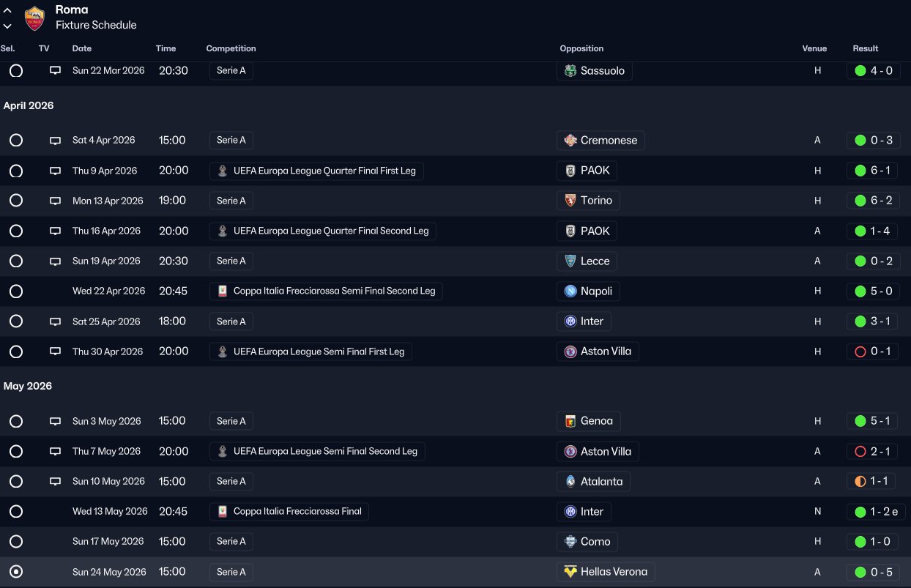Click the down chevron beside the Roma crest
Viewport: 911px width, 588px height.
(x=7, y=26)
